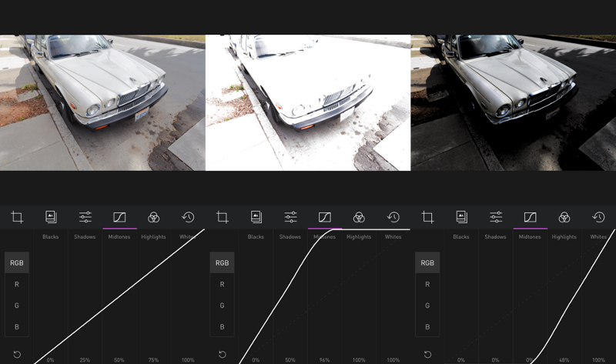
Task: Open the color tool in the middle panel
Action: pos(359,218)
